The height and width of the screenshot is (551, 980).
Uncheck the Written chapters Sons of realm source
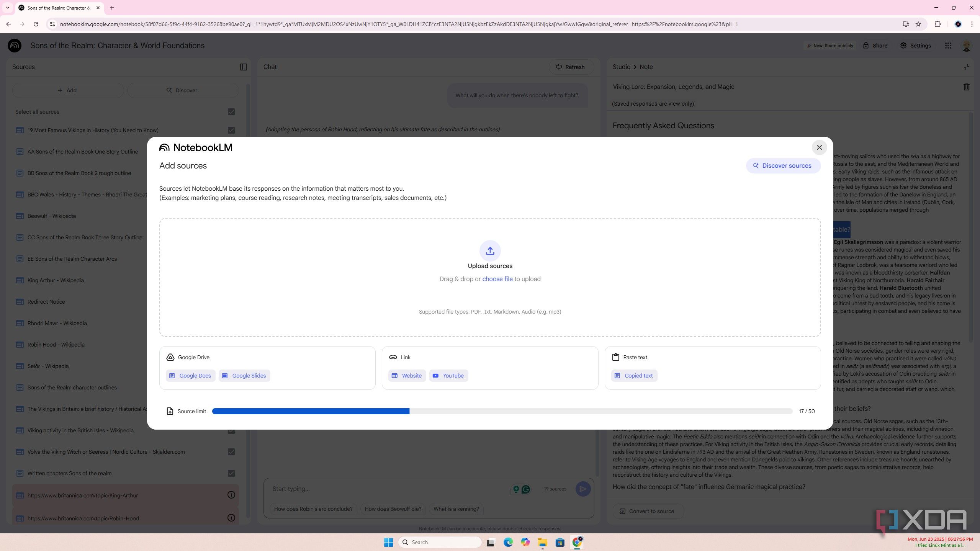point(231,473)
